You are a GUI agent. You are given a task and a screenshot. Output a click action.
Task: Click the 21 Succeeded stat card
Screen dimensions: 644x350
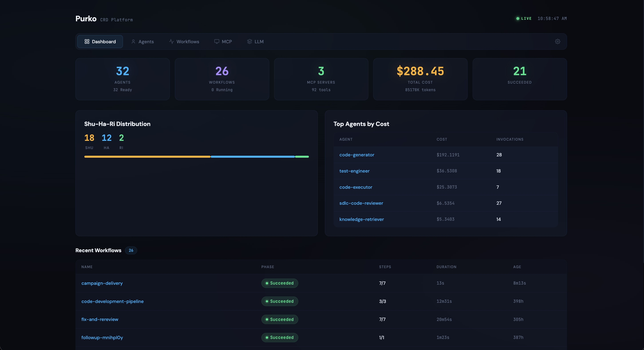pyautogui.click(x=520, y=79)
